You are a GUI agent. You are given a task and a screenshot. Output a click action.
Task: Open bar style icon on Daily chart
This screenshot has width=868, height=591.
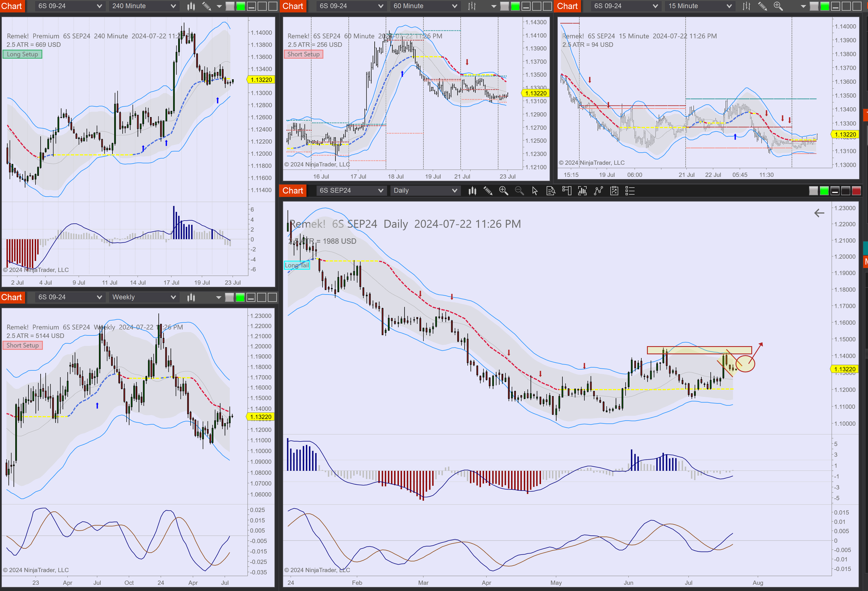pyautogui.click(x=472, y=191)
